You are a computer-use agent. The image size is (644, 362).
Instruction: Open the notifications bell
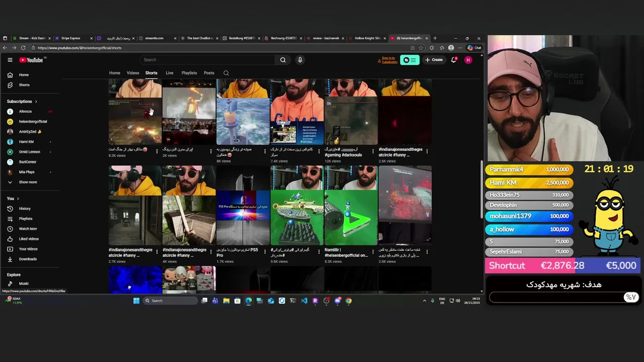454,60
